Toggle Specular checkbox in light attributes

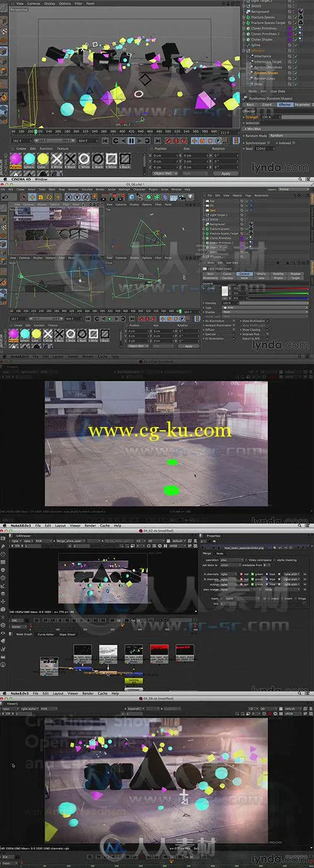click(234, 334)
